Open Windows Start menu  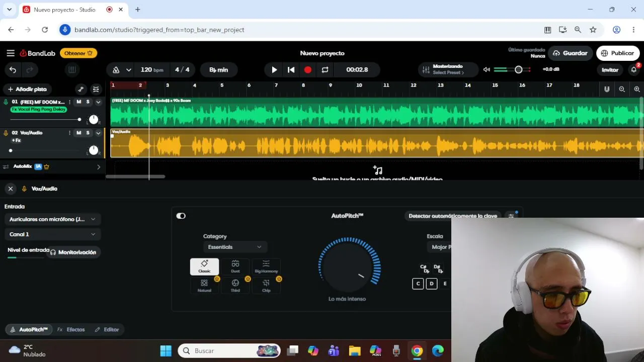[x=166, y=351]
